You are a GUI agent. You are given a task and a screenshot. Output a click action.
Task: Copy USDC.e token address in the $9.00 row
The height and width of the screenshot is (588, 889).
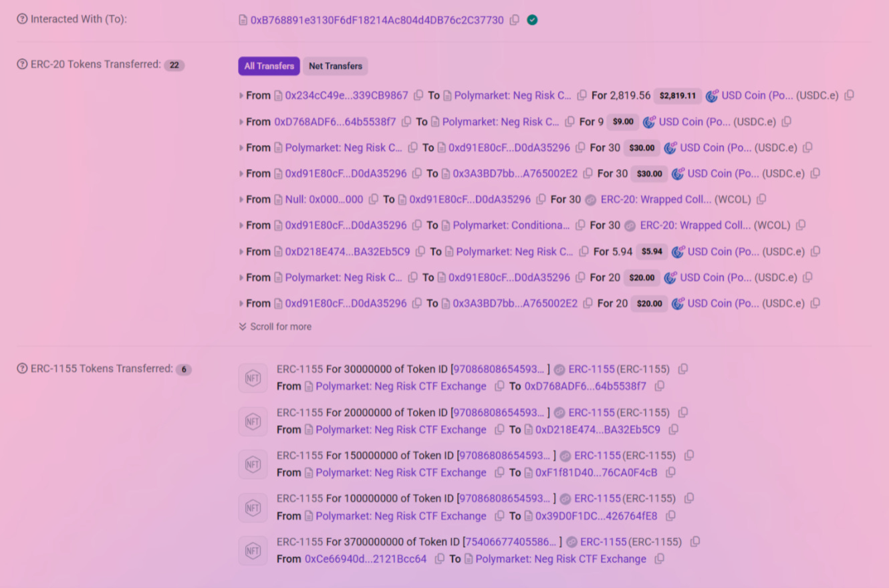coord(787,122)
